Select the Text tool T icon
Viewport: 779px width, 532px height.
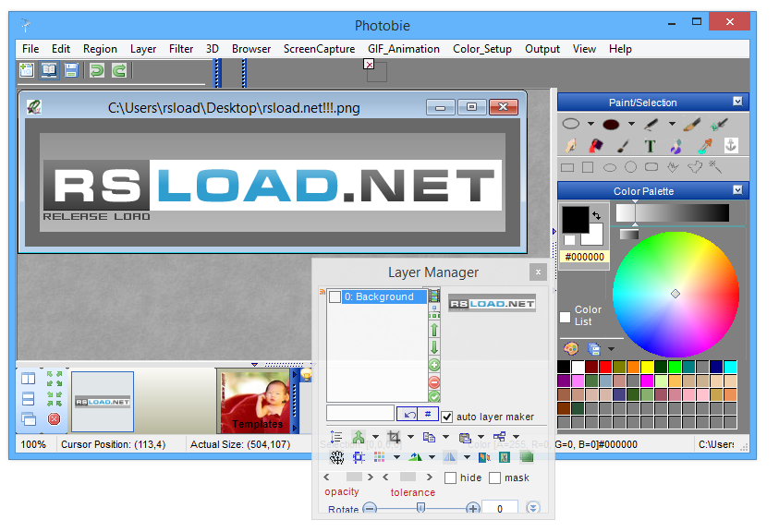click(x=650, y=146)
